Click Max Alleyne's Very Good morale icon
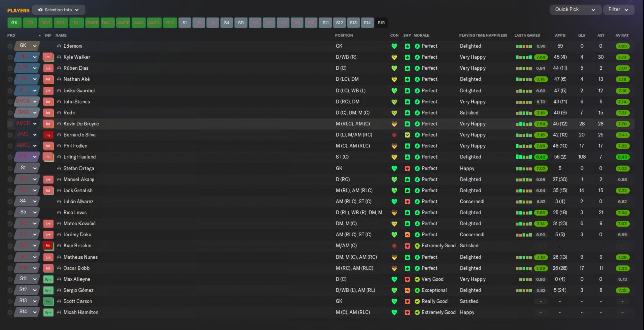Image resolution: width=644 pixels, height=330 pixels. pos(417,279)
